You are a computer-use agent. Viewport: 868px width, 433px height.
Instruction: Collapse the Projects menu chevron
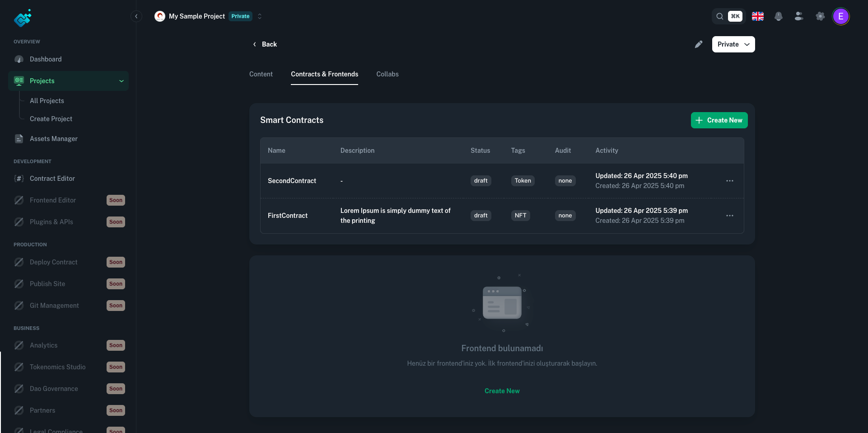tap(121, 81)
